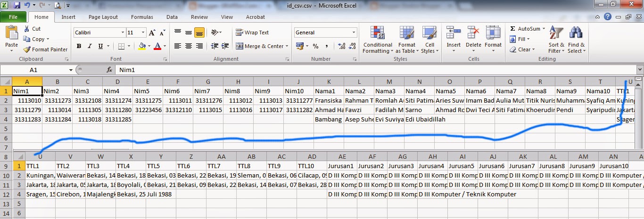Switch to the Formulas tab
The image size is (644, 219).
[x=142, y=17]
